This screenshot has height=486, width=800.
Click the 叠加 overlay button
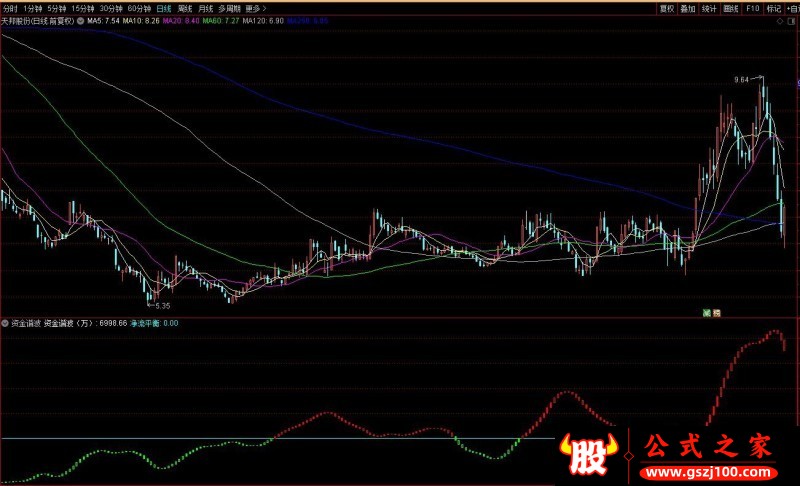(688, 7)
